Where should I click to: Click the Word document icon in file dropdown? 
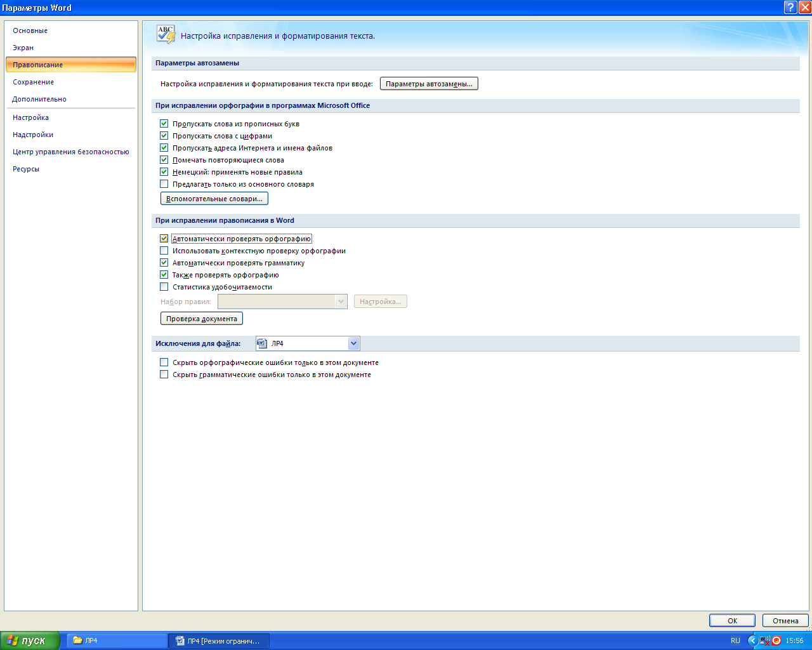tap(262, 343)
